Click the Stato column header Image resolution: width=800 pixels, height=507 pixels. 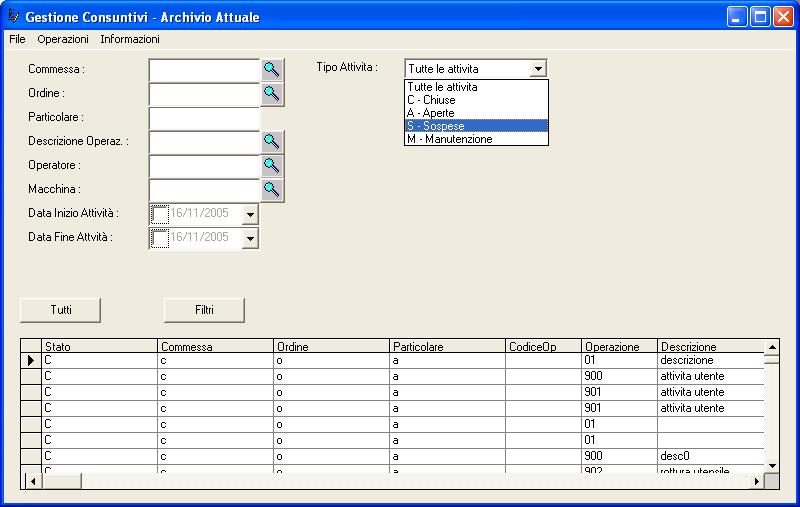pos(99,346)
